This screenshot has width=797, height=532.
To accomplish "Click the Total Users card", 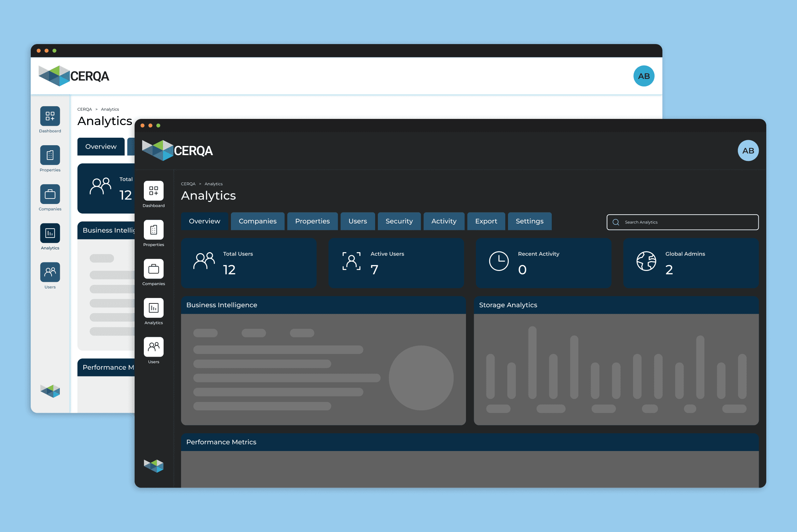I will [x=248, y=262].
